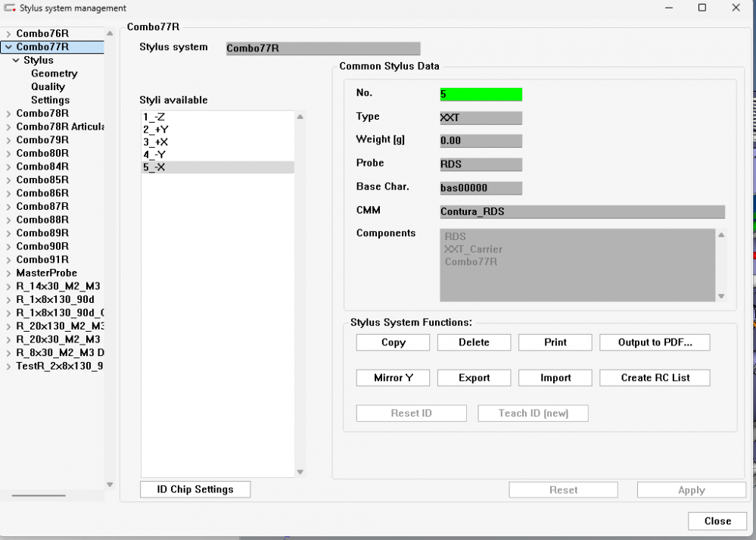This screenshot has width=756, height=540.
Task: Copy the current stylus system
Action: tap(392, 342)
